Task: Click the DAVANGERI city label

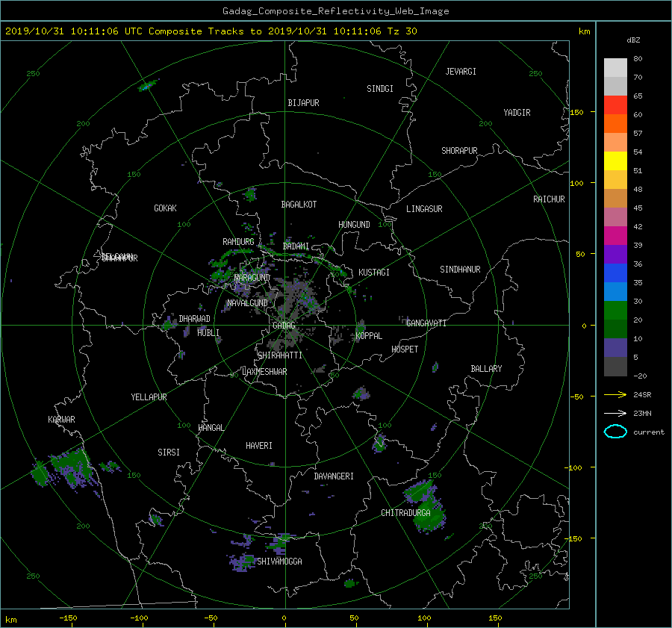Action: coord(334,476)
